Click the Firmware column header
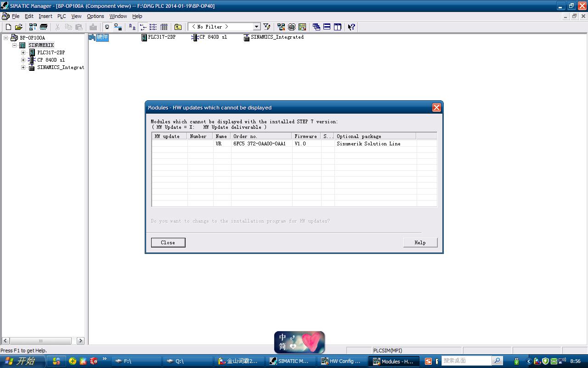The width and height of the screenshot is (588, 368). pyautogui.click(x=306, y=136)
